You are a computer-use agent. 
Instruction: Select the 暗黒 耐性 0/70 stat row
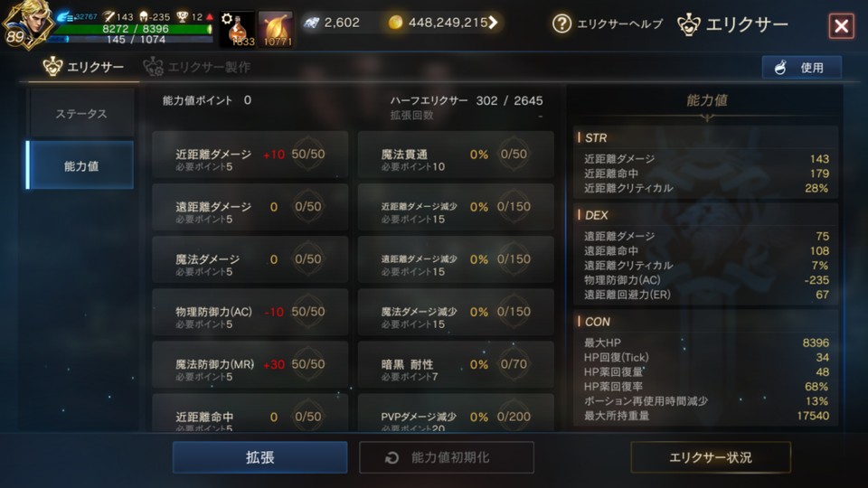coord(456,364)
